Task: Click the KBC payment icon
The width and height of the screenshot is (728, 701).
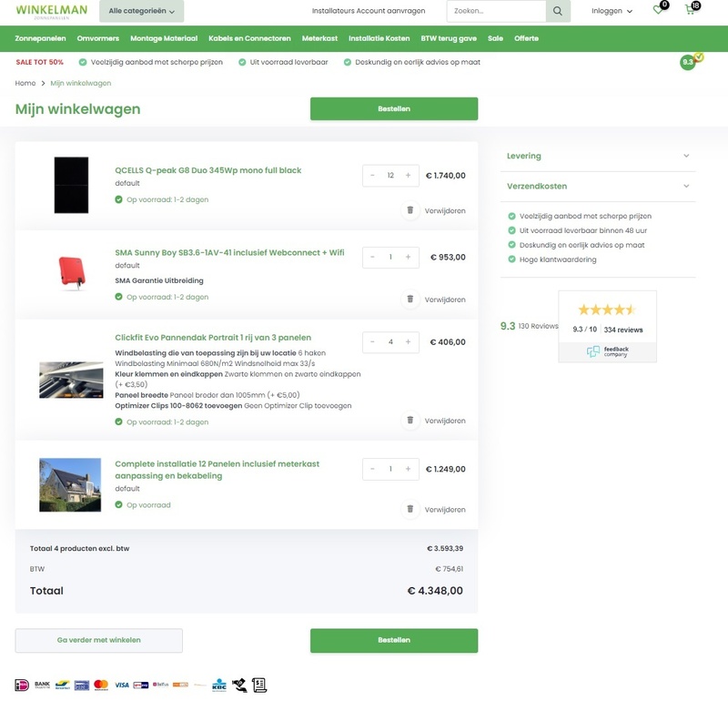Action: click(219, 685)
